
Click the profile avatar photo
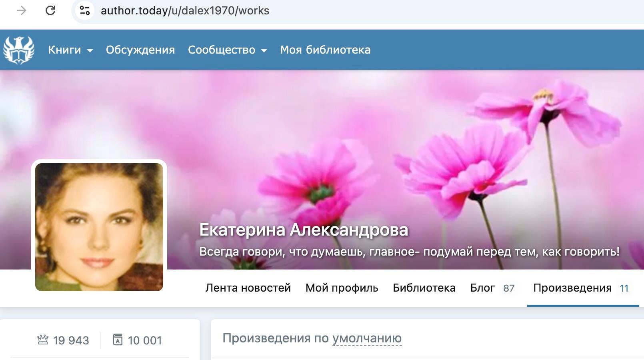point(99,227)
